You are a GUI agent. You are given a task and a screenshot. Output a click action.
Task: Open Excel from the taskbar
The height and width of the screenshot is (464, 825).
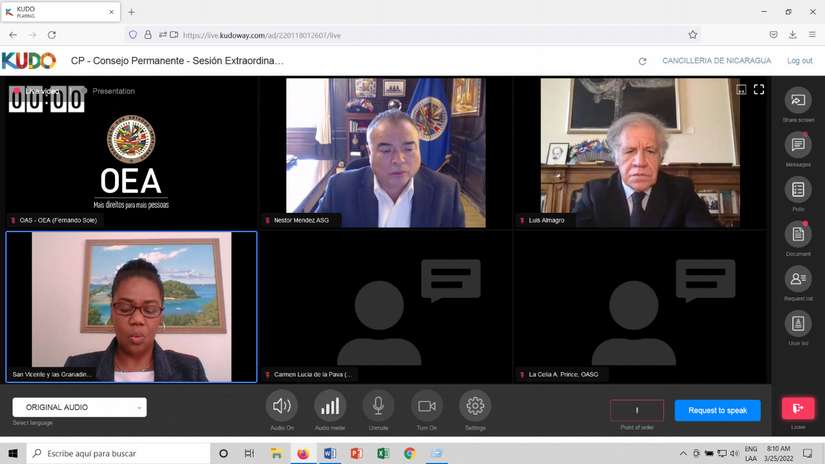(x=383, y=453)
